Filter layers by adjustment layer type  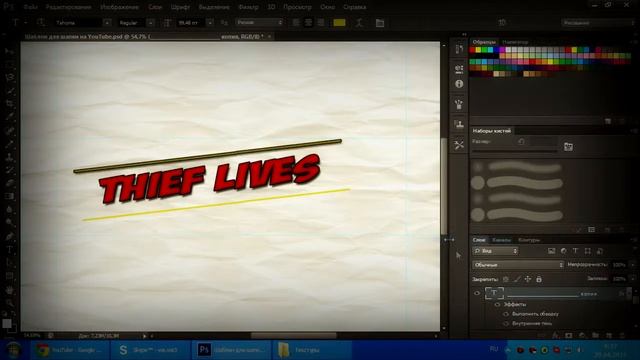[563, 251]
